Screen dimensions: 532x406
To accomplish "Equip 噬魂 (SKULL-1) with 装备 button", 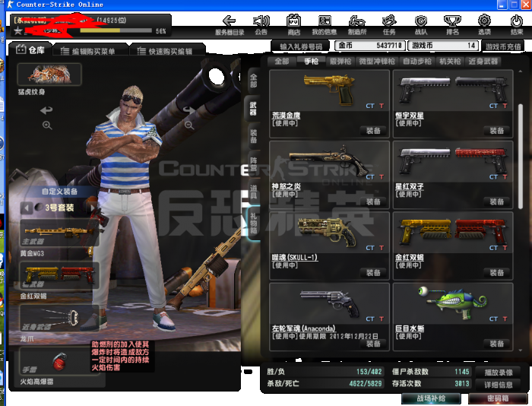I will (373, 273).
